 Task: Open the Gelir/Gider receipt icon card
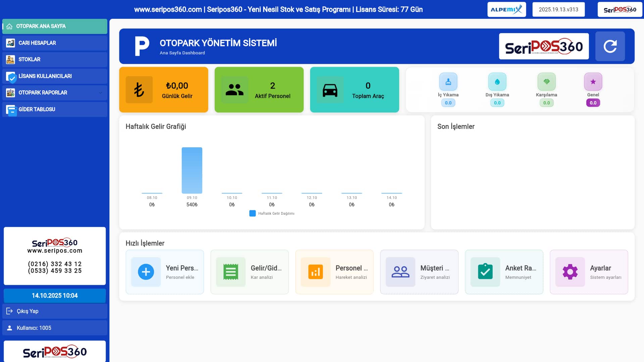[231, 272]
